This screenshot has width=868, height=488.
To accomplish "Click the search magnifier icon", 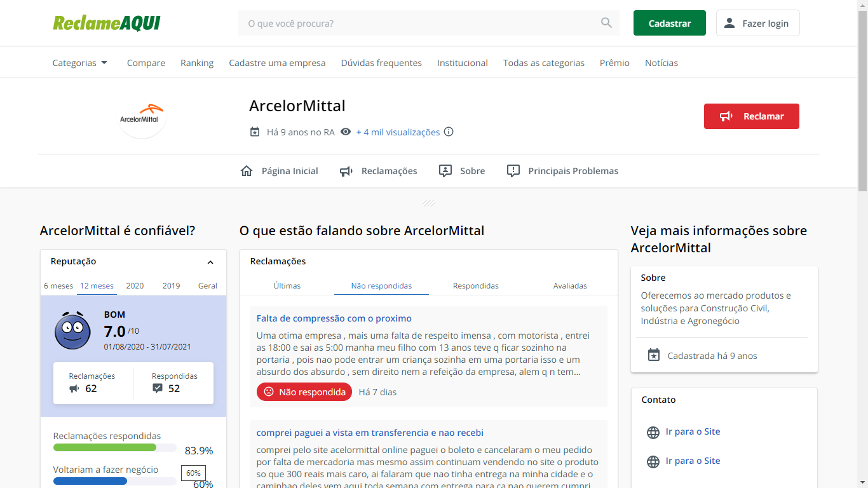I will click(606, 23).
